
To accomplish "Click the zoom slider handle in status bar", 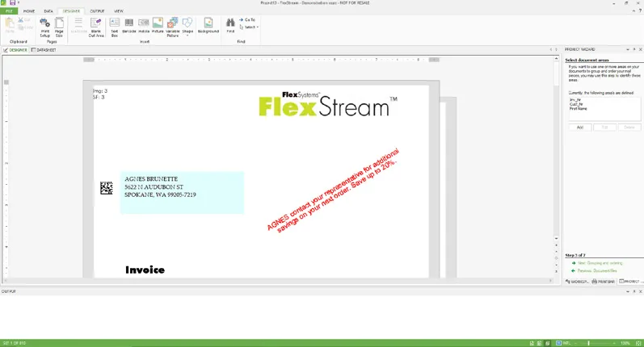I will click(588, 343).
